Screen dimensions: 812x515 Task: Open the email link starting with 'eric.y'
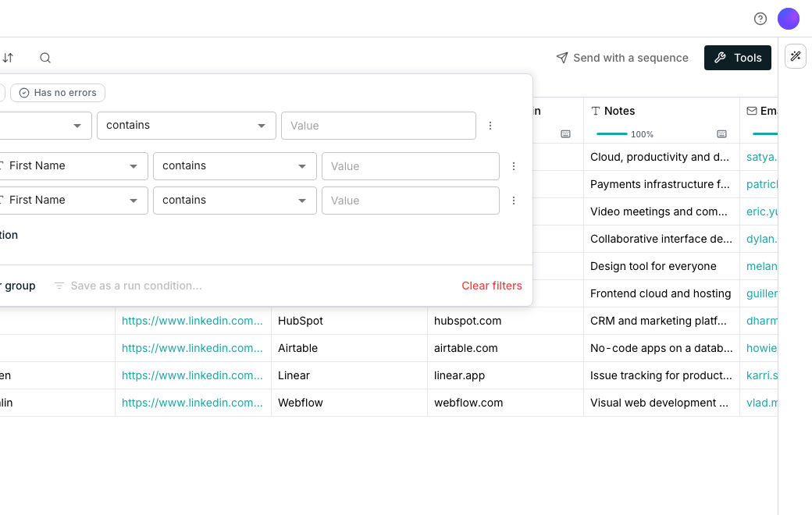click(x=762, y=211)
